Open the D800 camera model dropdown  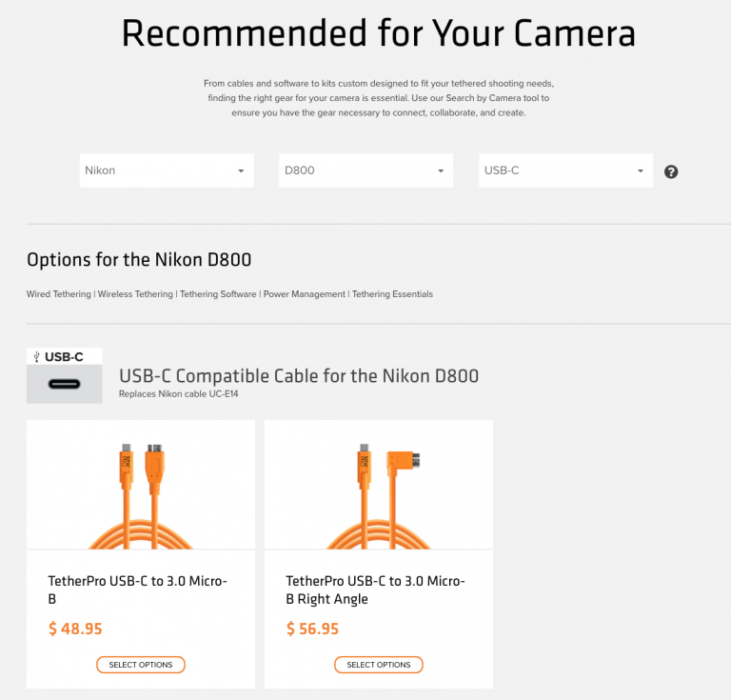coord(365,170)
